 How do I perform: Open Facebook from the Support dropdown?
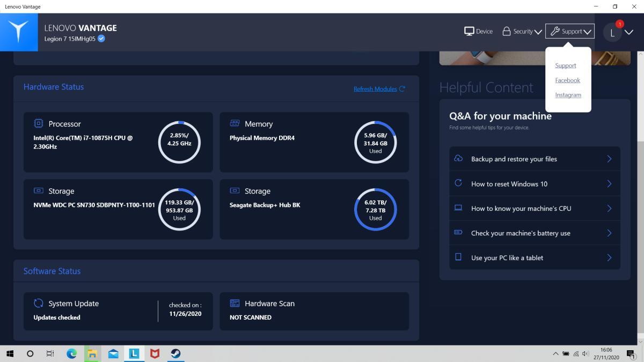click(x=568, y=80)
